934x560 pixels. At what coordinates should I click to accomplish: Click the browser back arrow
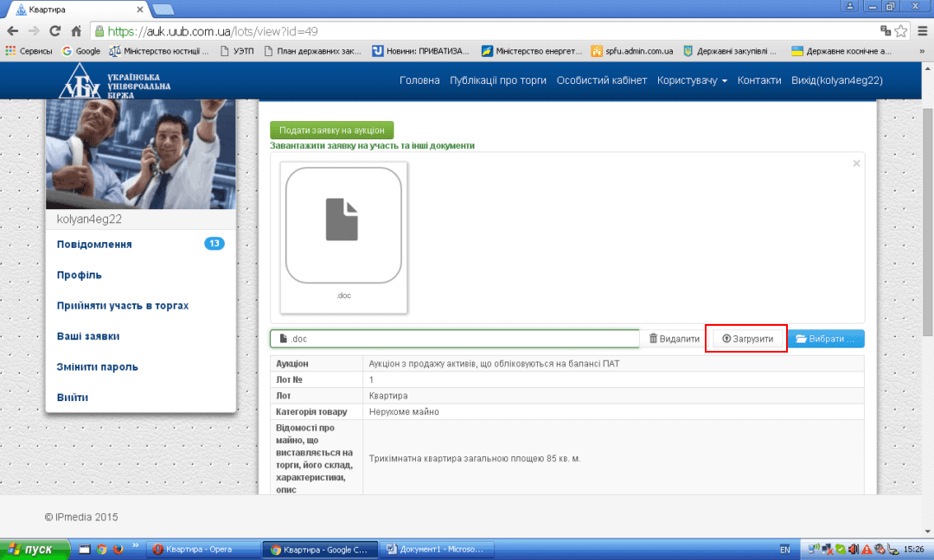coord(12,30)
